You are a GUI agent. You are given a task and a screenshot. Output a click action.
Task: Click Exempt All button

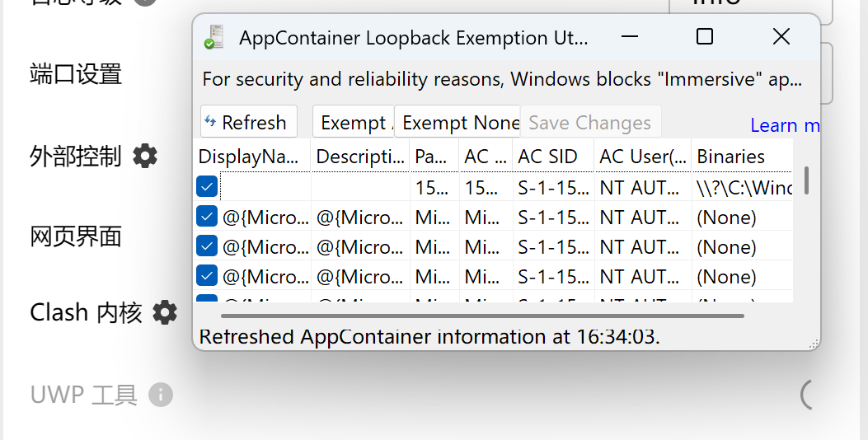(353, 122)
